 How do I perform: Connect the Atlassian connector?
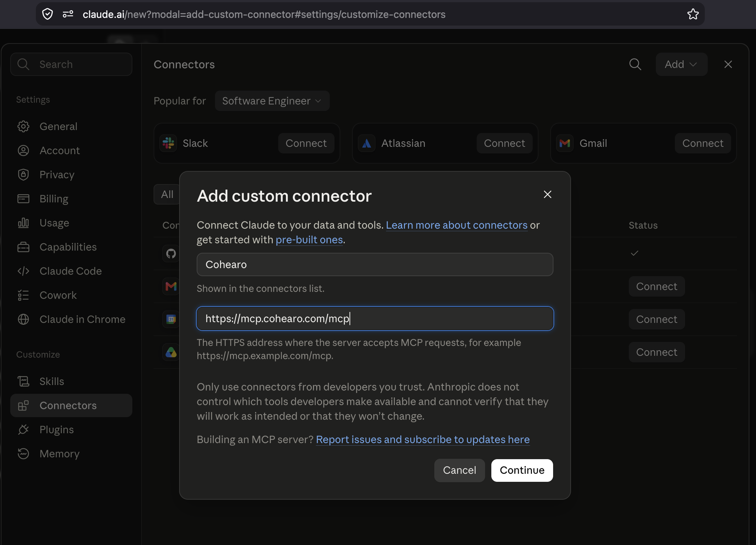pyautogui.click(x=504, y=143)
